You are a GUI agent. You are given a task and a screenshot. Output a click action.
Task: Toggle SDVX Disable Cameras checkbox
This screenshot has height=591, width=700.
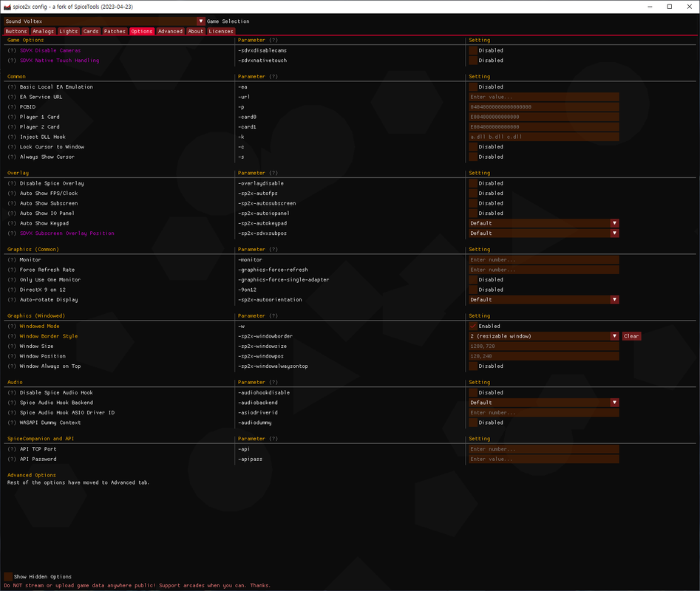pos(473,50)
